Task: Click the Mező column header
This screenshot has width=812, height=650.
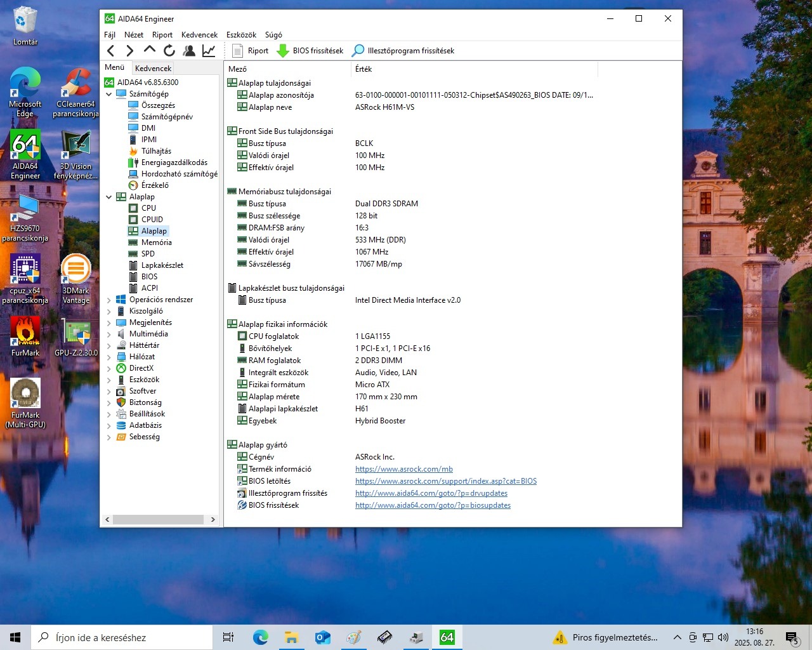Action: click(288, 69)
